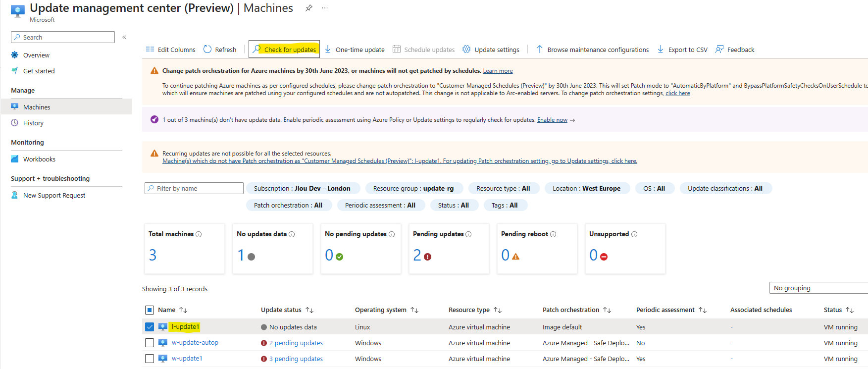Screen dimensions: 868x369
Task: Click the Pending updates summary card
Action: [x=449, y=248]
